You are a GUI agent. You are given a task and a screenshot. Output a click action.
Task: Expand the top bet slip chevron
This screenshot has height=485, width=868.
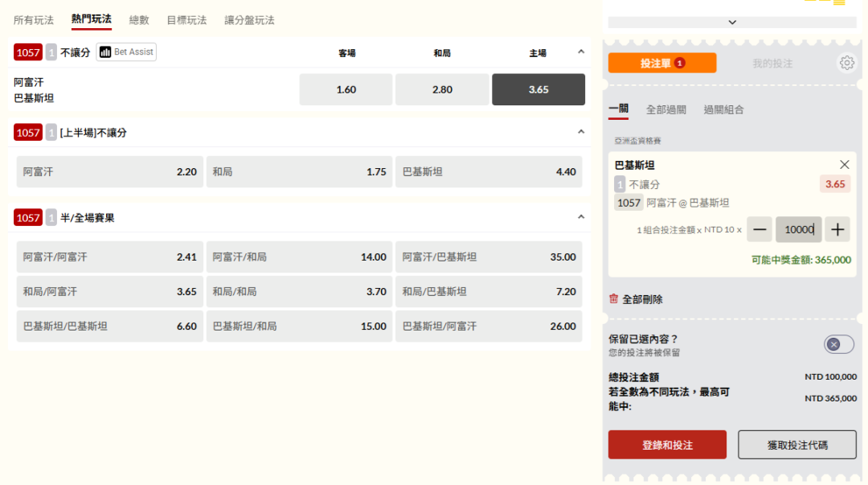pyautogui.click(x=731, y=23)
